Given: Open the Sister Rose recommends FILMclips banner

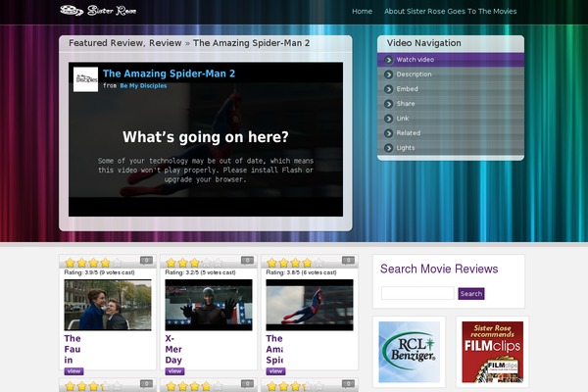Looking at the screenshot, I should pyautogui.click(x=492, y=352).
